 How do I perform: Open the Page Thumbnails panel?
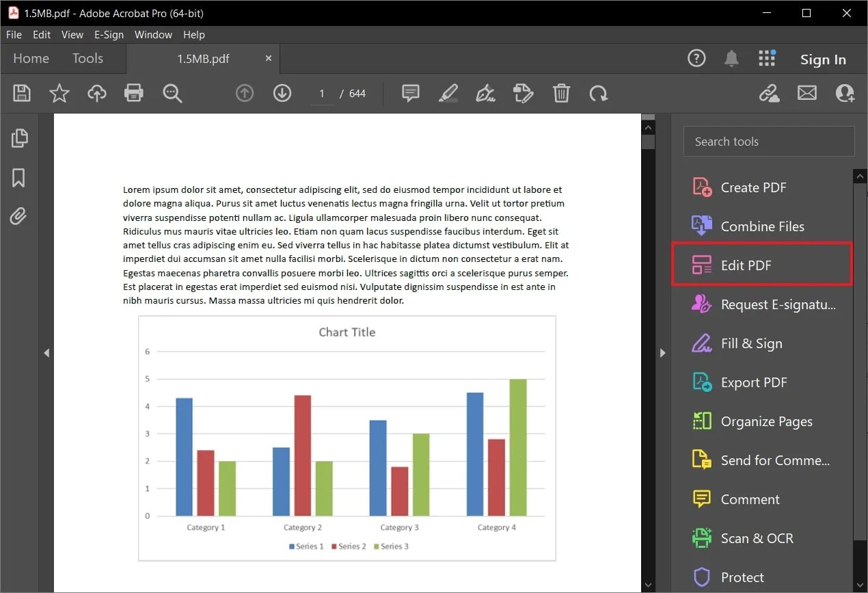[x=20, y=138]
